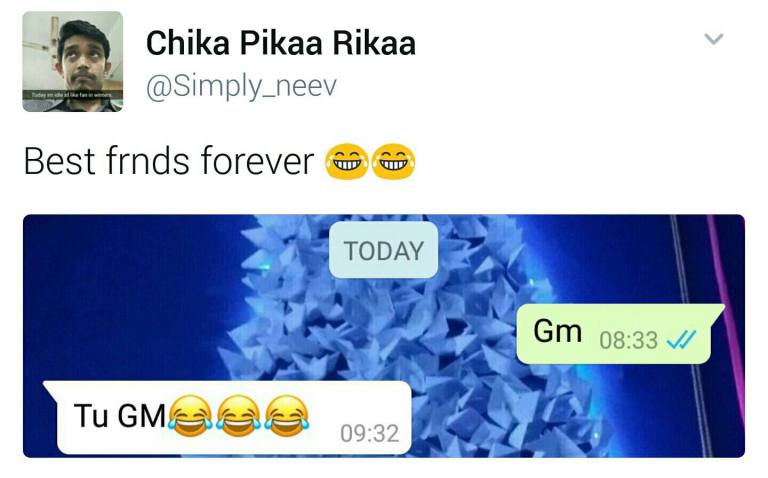Screen dimensions: 768x478
Task: Click the last tears-of-joy emoji in the reply
Action: coord(287,416)
